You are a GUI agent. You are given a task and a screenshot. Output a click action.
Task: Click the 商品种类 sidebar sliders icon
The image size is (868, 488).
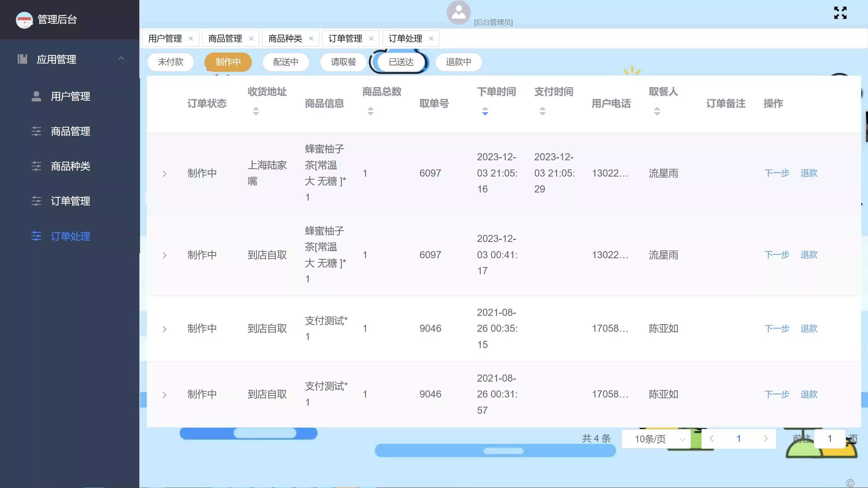point(36,166)
